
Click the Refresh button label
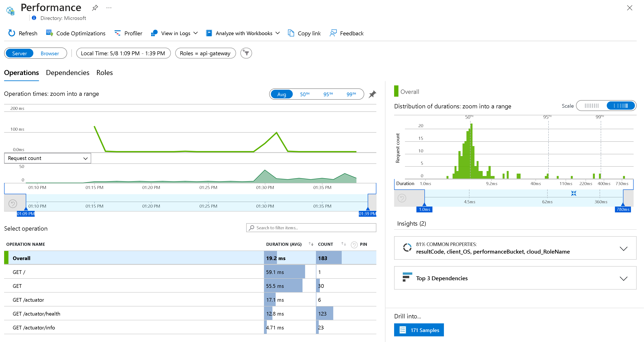pyautogui.click(x=28, y=33)
